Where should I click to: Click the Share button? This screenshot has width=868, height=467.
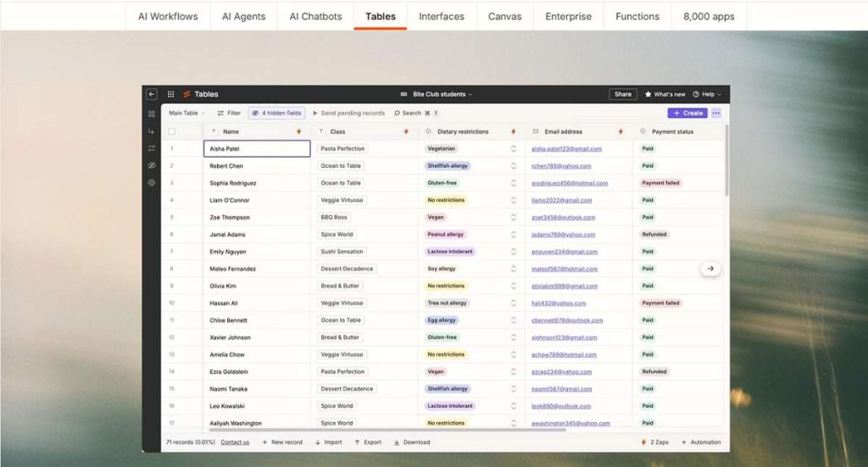tap(623, 94)
